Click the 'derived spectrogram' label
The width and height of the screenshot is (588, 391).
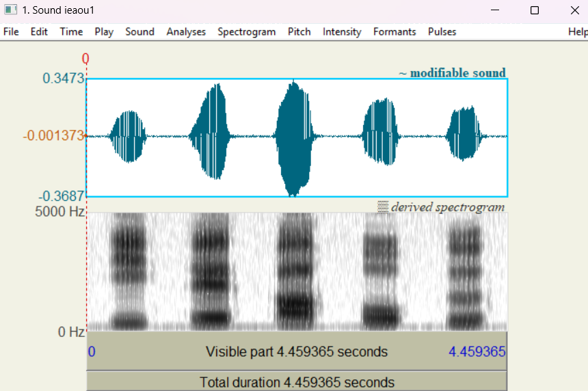click(x=448, y=207)
